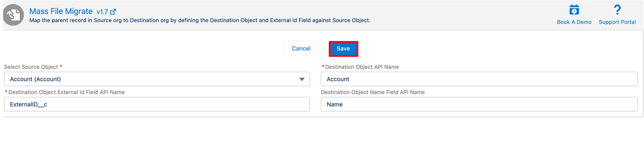Click the Select Source Object label

[x=31, y=67]
